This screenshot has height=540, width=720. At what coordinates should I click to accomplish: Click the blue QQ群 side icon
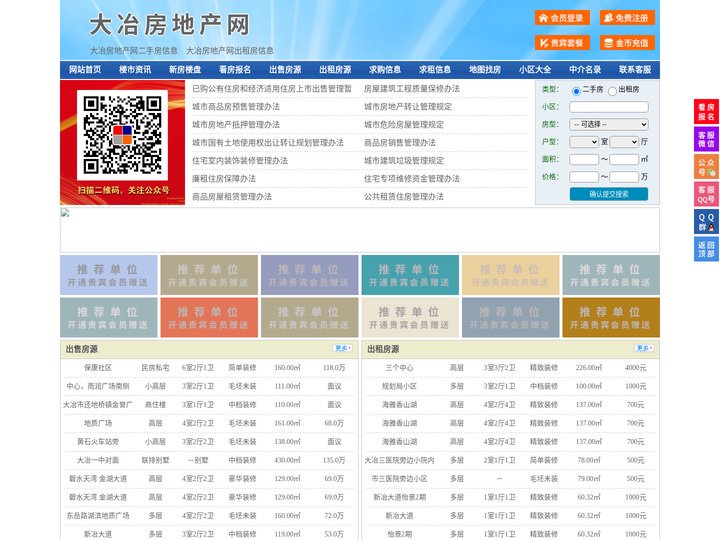coord(706,222)
